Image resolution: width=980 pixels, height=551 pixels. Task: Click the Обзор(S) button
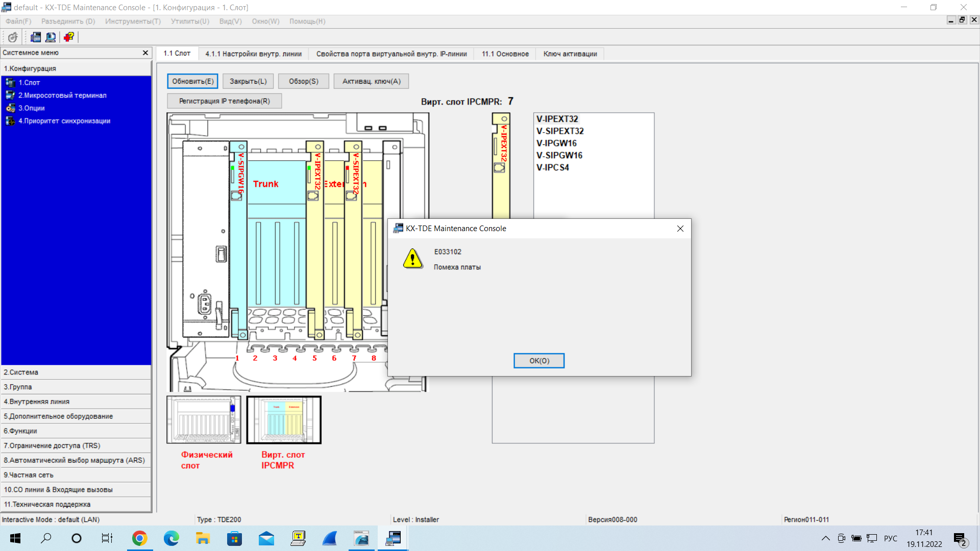point(304,81)
